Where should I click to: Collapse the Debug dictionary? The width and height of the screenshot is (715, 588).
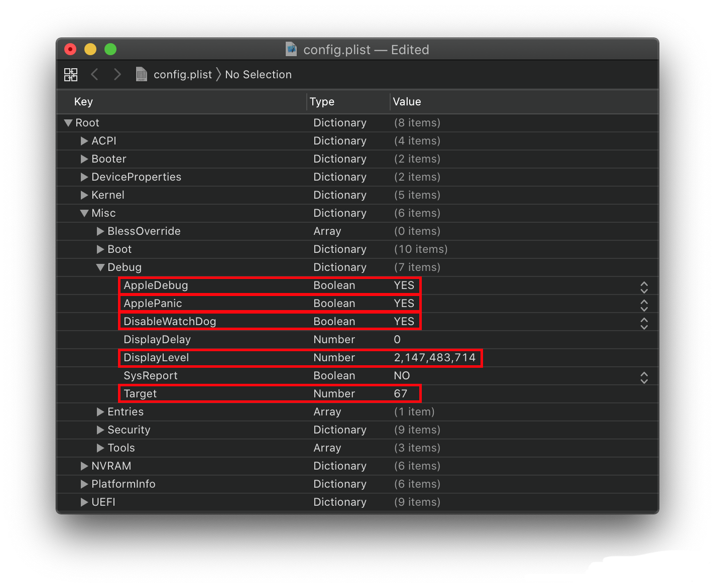click(100, 267)
